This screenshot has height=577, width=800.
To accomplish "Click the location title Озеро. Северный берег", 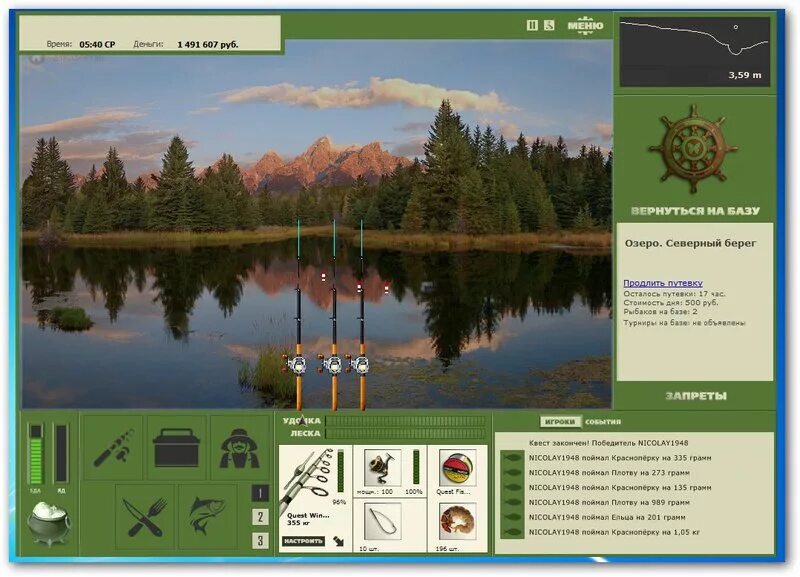I will click(x=690, y=243).
